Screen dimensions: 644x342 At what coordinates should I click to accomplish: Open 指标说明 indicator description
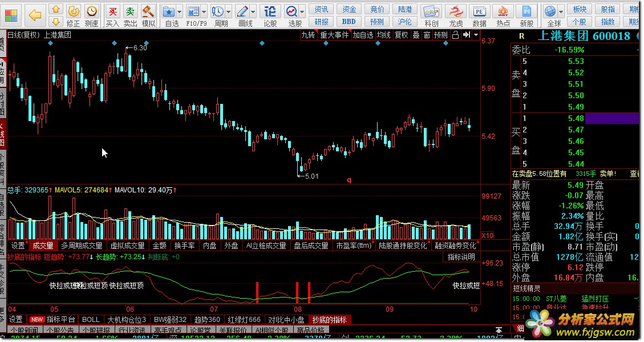[x=461, y=257]
